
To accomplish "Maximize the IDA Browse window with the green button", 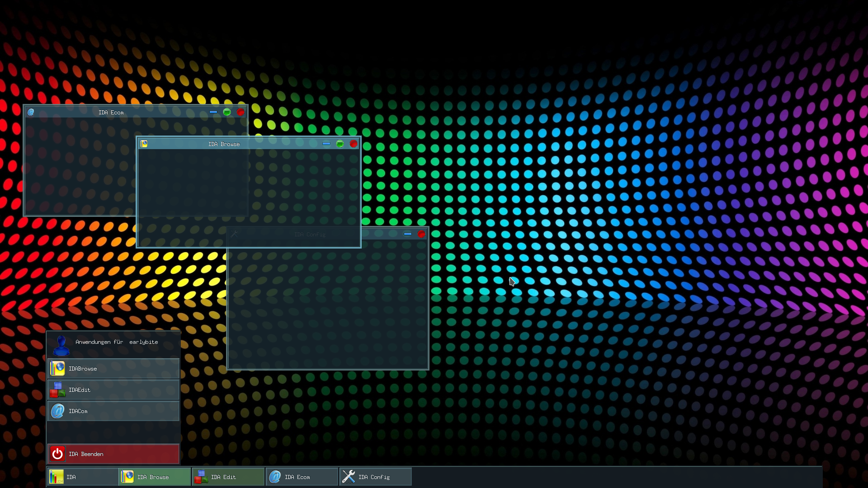I will [x=340, y=144].
